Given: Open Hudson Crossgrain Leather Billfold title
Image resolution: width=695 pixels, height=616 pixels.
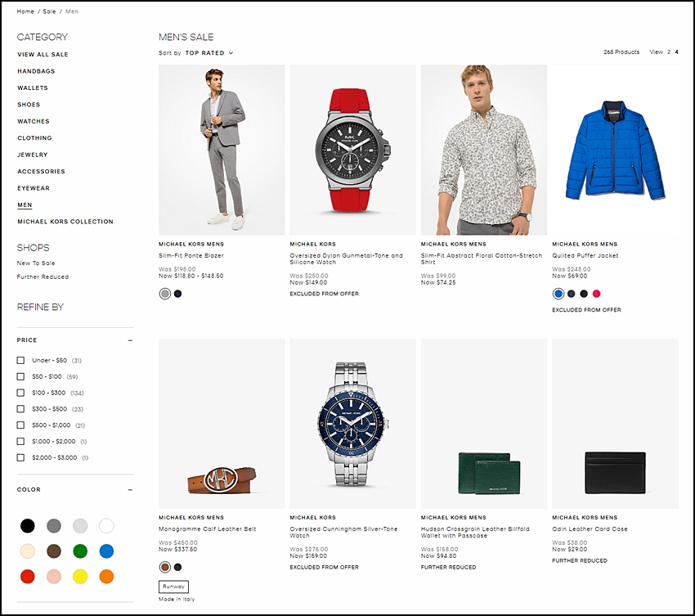Looking at the screenshot, I should point(475,533).
